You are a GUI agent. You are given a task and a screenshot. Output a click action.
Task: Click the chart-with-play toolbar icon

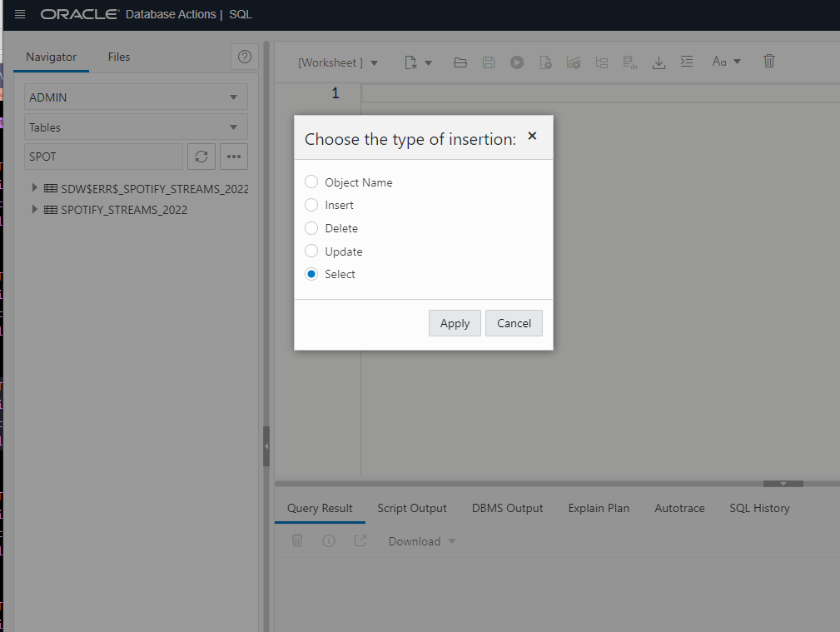click(x=574, y=62)
